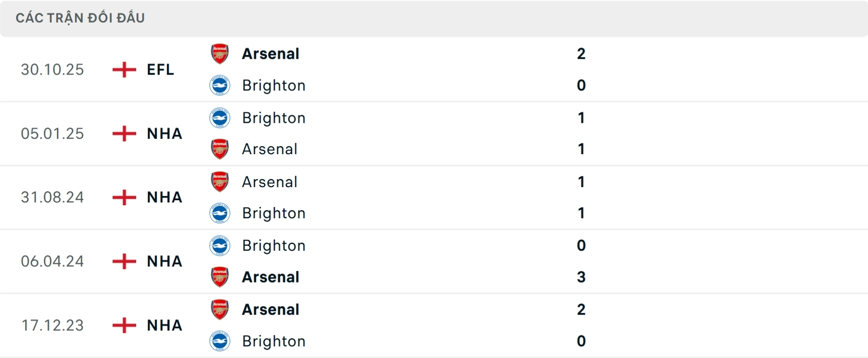
Task: Click the date 06.04.24
Action: [52, 261]
